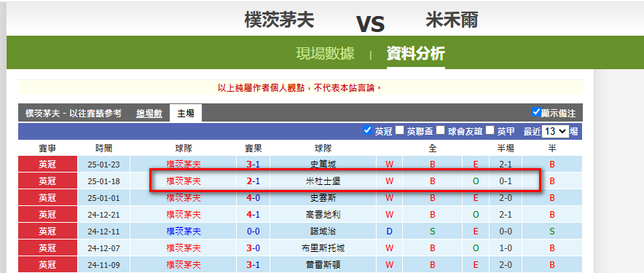The image size is (644, 273).
Task: Uncheck the 英冠 league filter
Action: point(368,130)
